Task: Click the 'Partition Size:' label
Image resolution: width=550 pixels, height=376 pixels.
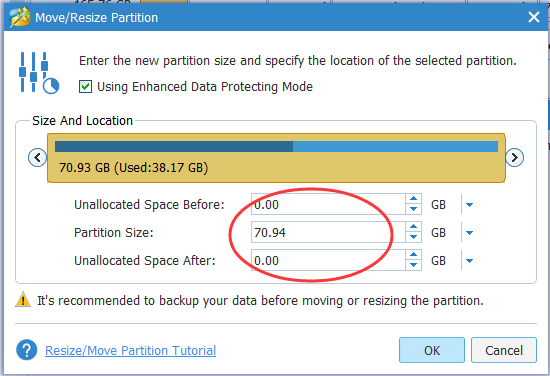Action: pos(114,233)
